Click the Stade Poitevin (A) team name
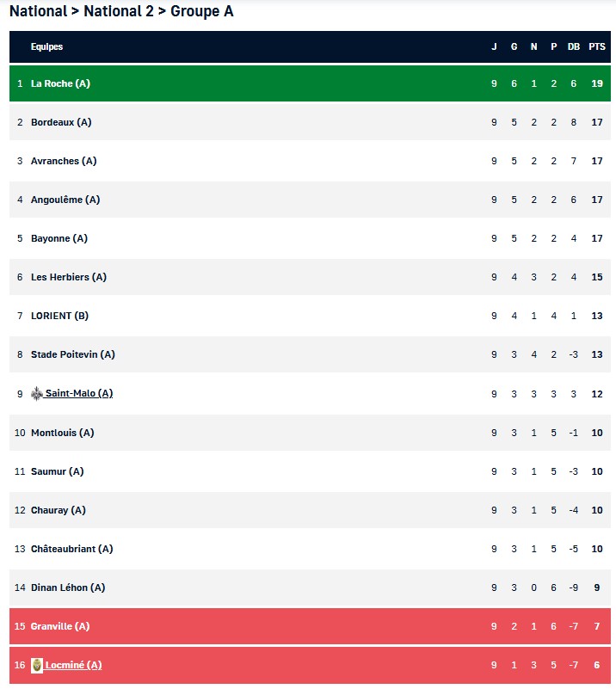Image resolution: width=616 pixels, height=689 pixels. (x=72, y=354)
